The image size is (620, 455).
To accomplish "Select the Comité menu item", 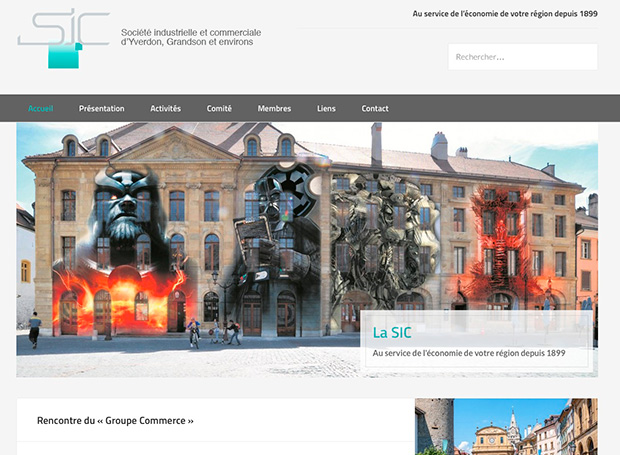I will pyautogui.click(x=219, y=108).
